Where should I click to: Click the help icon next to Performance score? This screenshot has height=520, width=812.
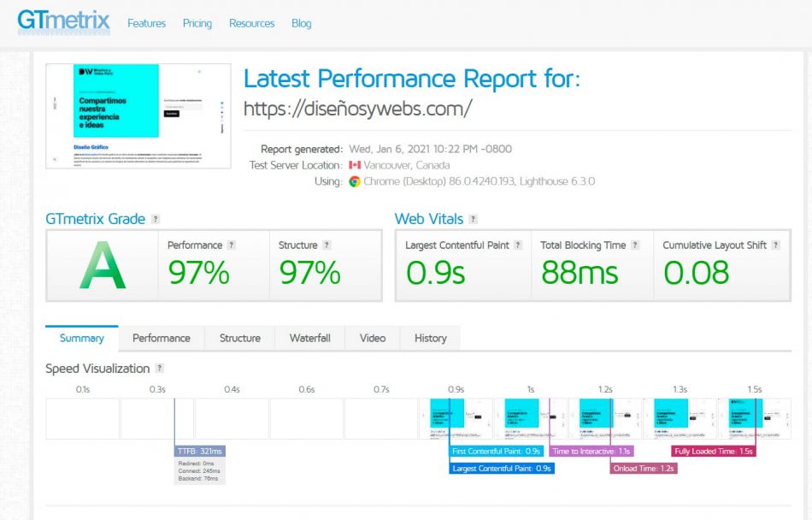point(232,245)
